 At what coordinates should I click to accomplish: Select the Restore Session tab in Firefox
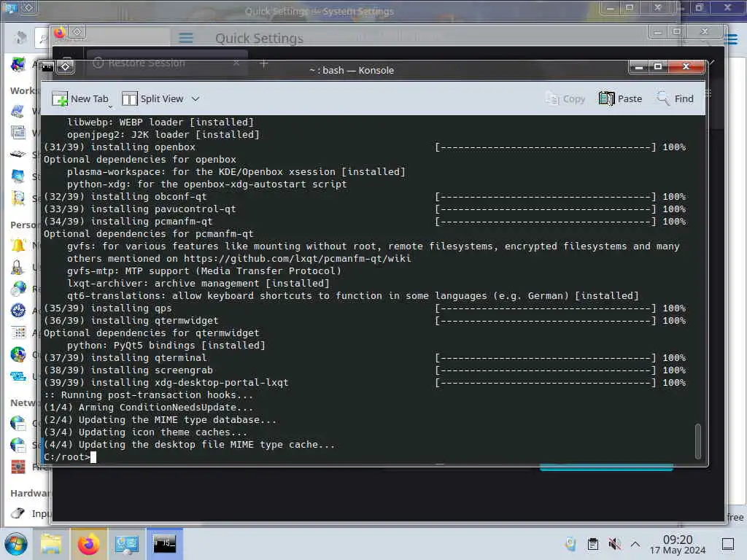(167, 63)
